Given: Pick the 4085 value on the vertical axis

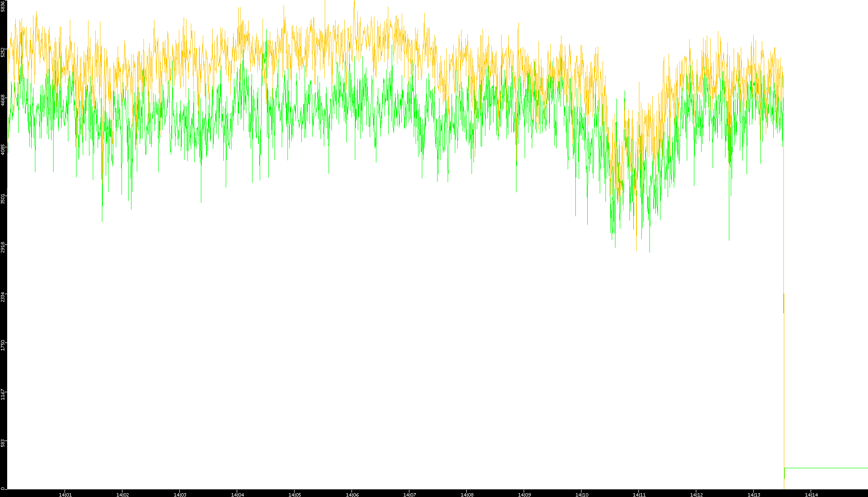Looking at the screenshot, I should [3, 149].
